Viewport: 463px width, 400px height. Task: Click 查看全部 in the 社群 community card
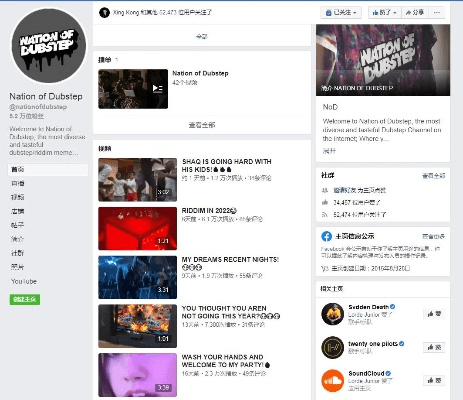point(433,176)
